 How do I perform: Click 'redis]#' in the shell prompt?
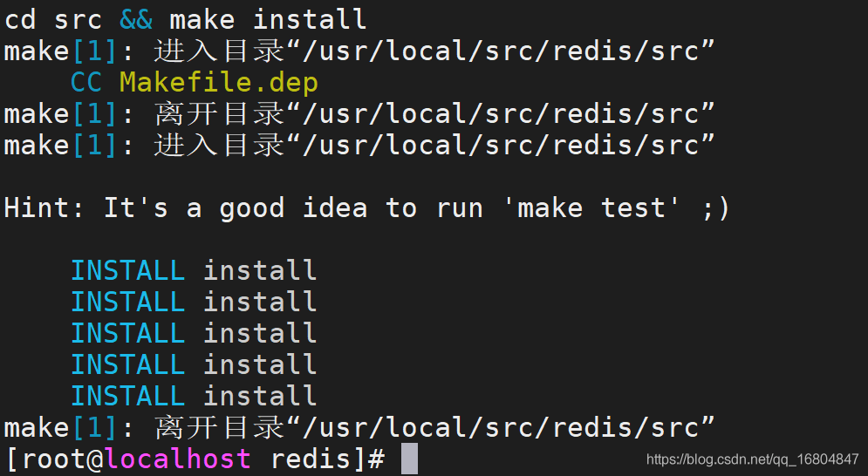[x=327, y=459]
